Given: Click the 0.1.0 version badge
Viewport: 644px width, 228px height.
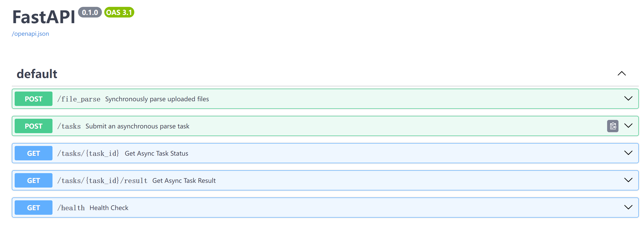Looking at the screenshot, I should [90, 12].
